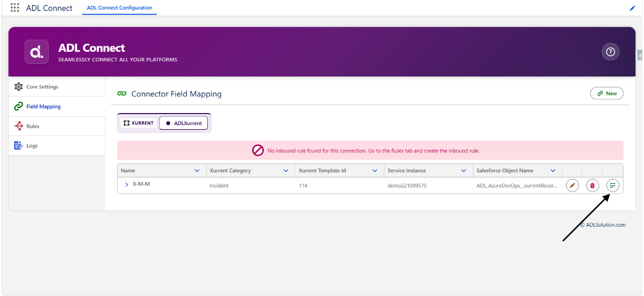The image size is (644, 296).
Task: Click the Connector Field Mapping heading
Action: click(x=176, y=94)
